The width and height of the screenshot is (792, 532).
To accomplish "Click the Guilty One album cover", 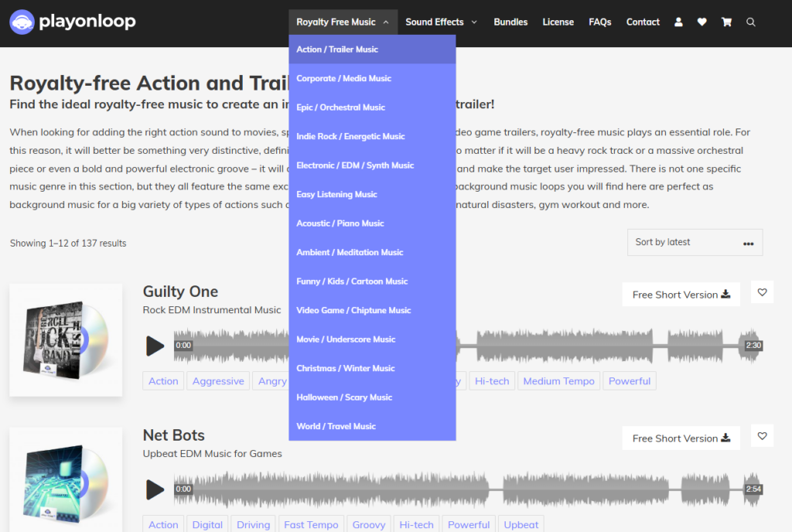I will click(66, 339).
